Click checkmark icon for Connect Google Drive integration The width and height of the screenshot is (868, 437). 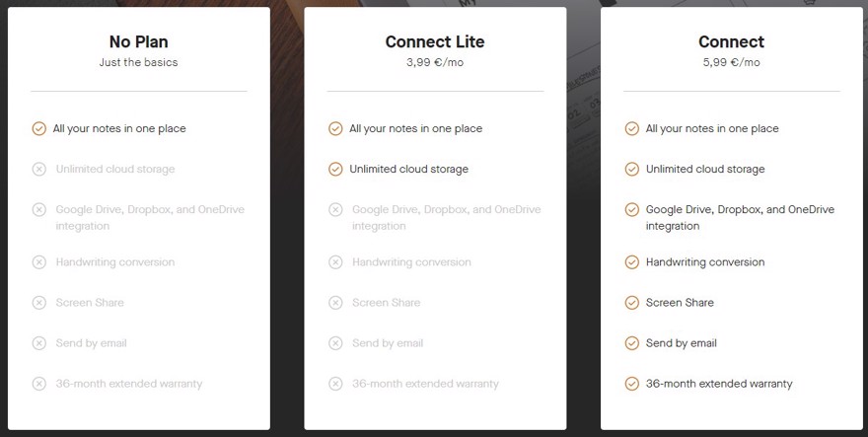(631, 210)
